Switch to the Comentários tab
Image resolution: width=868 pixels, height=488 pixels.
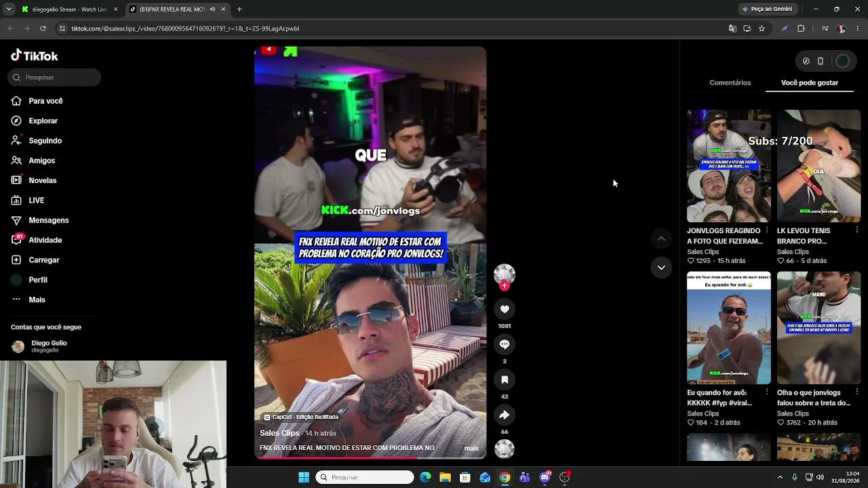pos(730,83)
